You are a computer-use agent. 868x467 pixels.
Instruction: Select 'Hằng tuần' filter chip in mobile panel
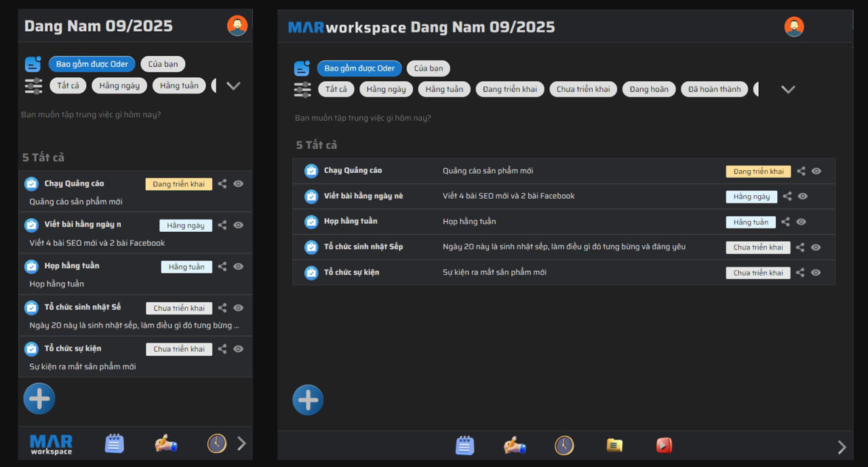pyautogui.click(x=179, y=85)
